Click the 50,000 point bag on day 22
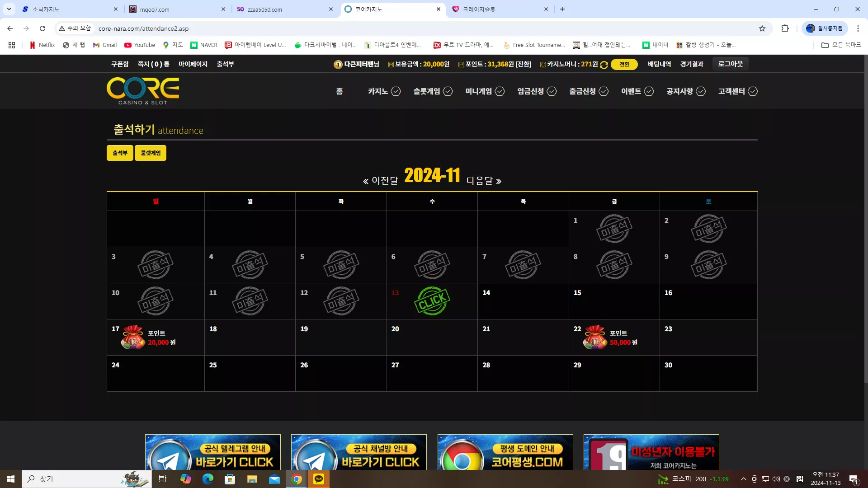This screenshot has height=488, width=868. [595, 338]
